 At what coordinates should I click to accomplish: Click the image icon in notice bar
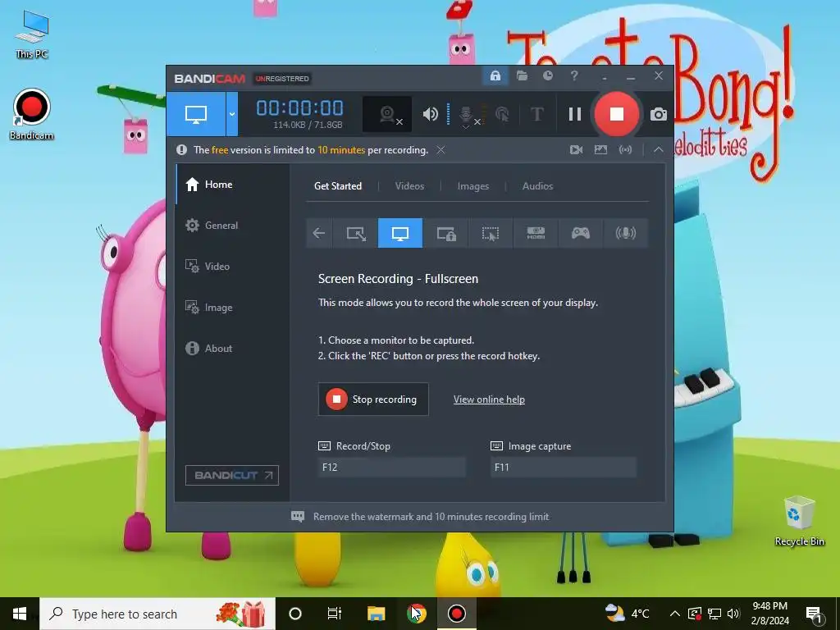[600, 150]
